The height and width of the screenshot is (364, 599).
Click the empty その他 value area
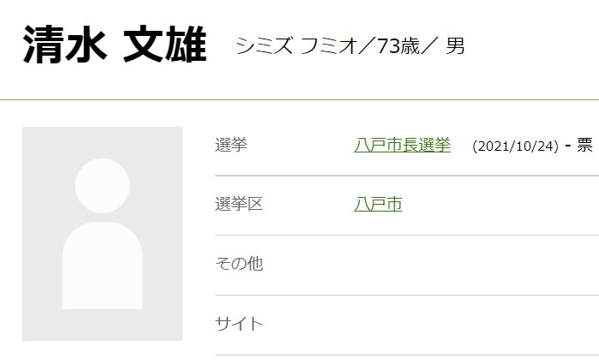coord(471,264)
